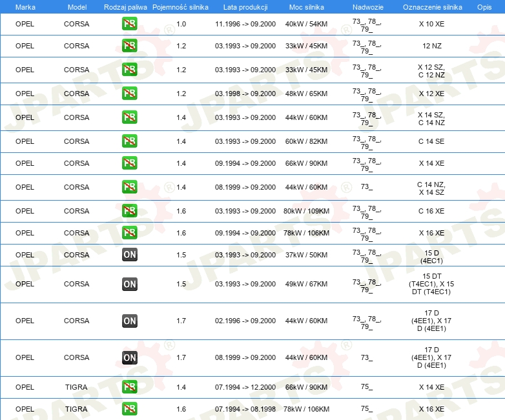
Task: Click the 80kW / 109KM power cell
Action: click(306, 211)
